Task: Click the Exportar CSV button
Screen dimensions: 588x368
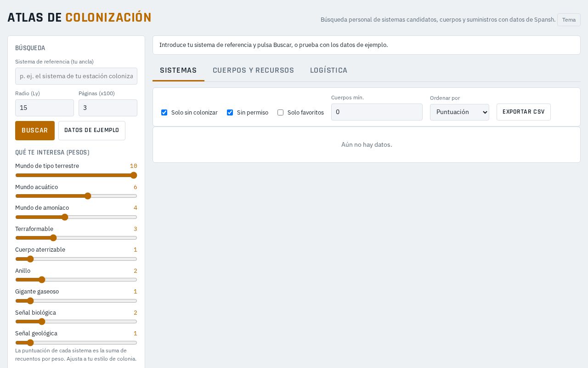Action: tap(524, 112)
